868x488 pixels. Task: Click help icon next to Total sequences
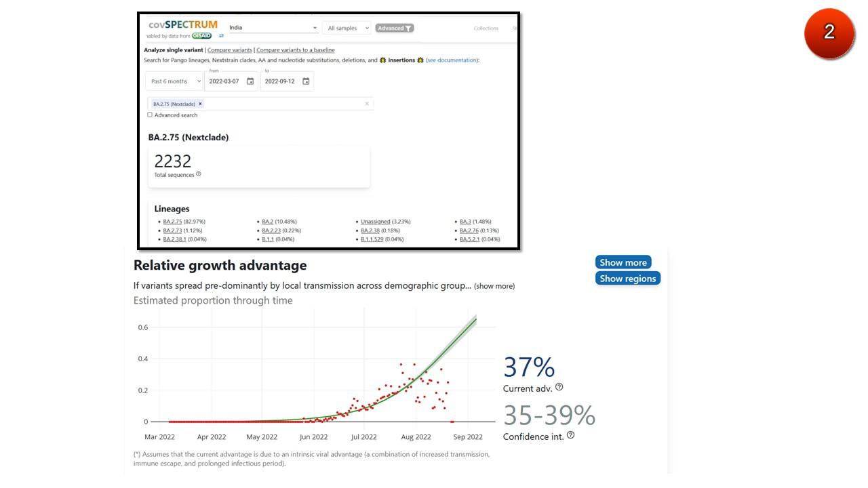coord(199,174)
